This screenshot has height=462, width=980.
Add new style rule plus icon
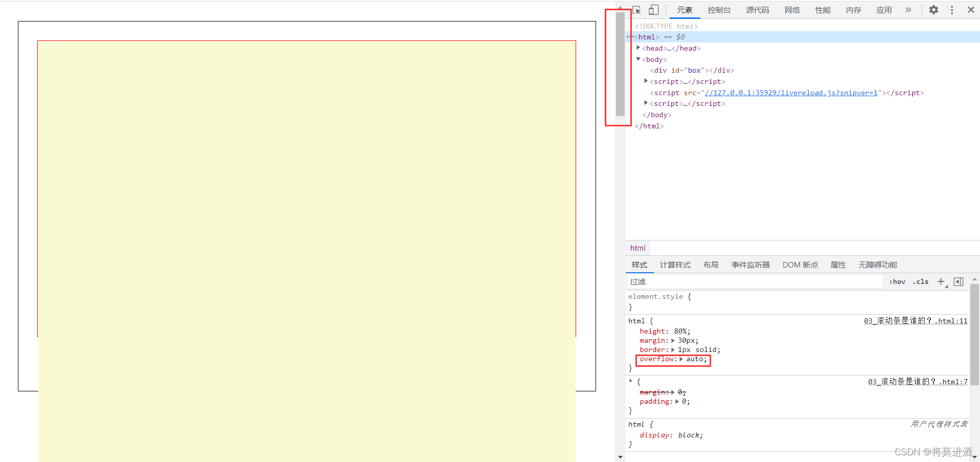point(941,281)
